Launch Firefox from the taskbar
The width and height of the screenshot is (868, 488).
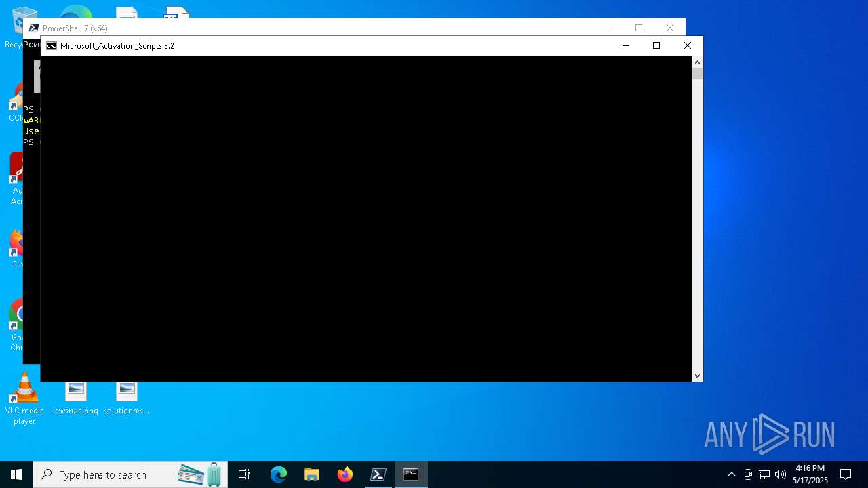click(345, 474)
